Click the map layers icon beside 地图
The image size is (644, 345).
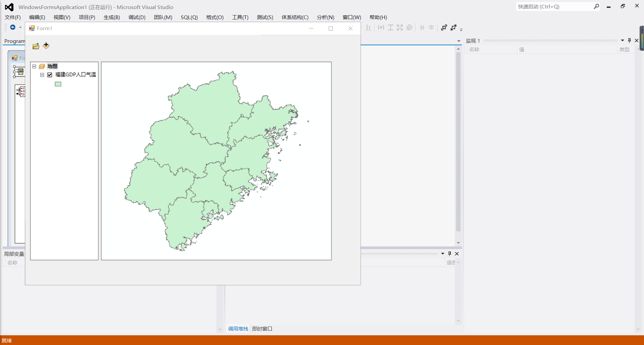pyautogui.click(x=42, y=66)
